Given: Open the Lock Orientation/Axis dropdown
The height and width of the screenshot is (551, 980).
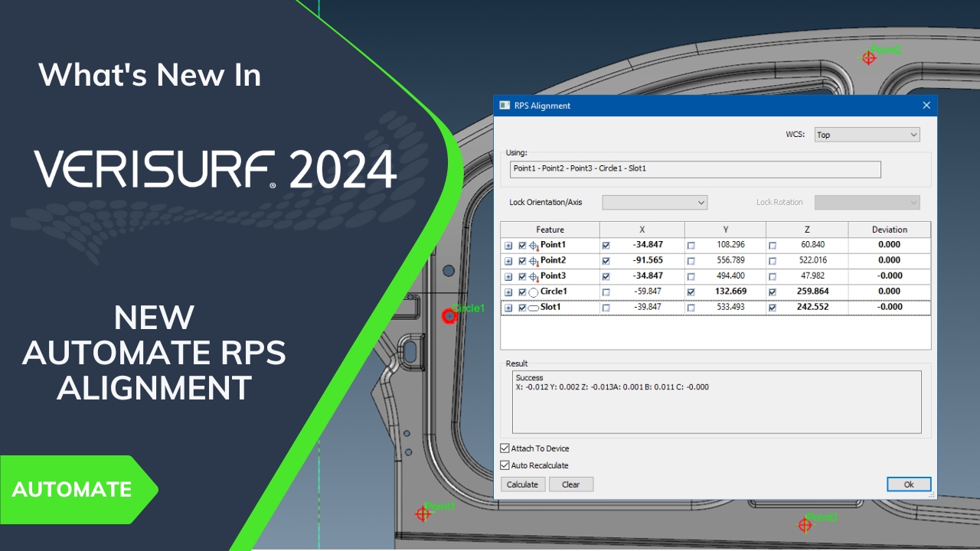Looking at the screenshot, I should click(x=655, y=203).
